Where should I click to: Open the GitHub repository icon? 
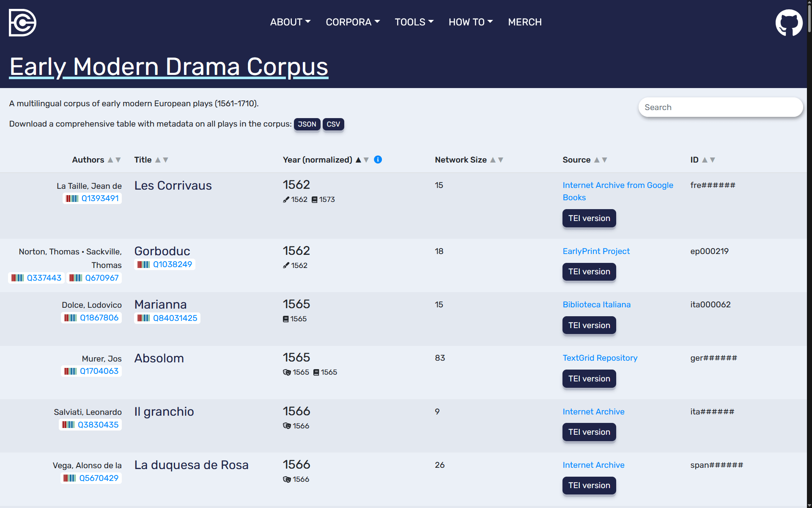click(788, 22)
